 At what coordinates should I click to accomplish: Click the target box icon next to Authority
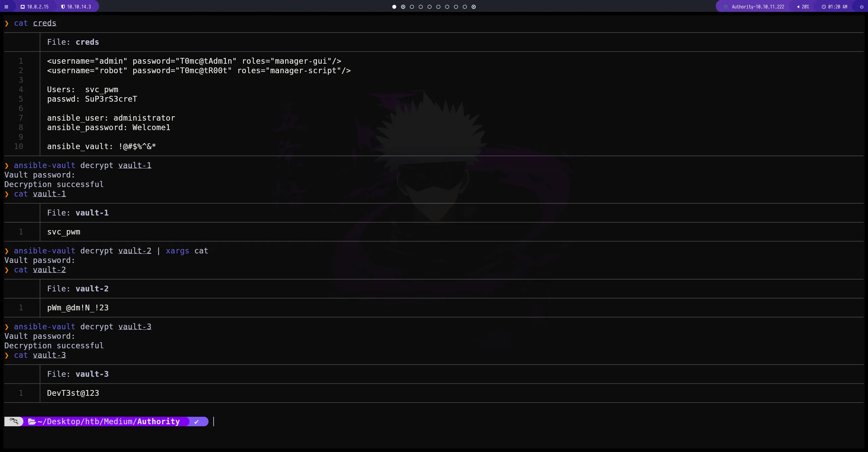(x=726, y=6)
